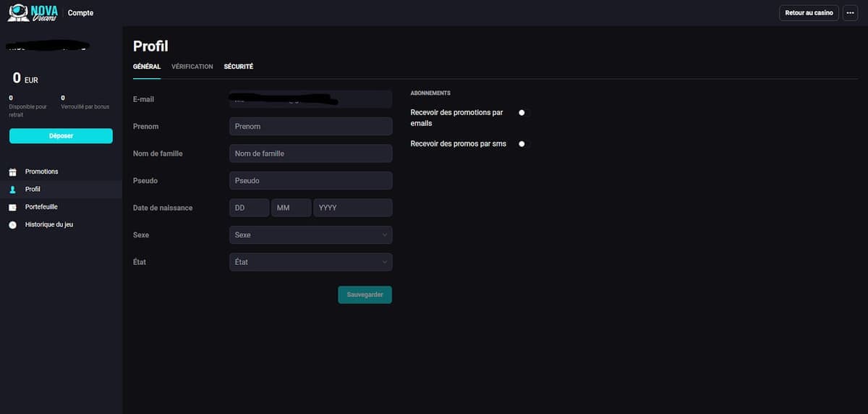Click the Historique du jeu clock icon
868x414 pixels.
[12, 225]
